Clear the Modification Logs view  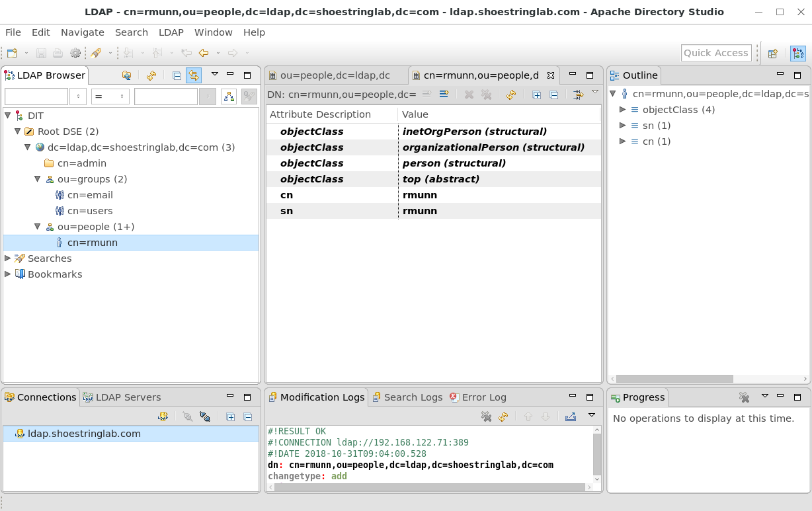[x=486, y=416]
